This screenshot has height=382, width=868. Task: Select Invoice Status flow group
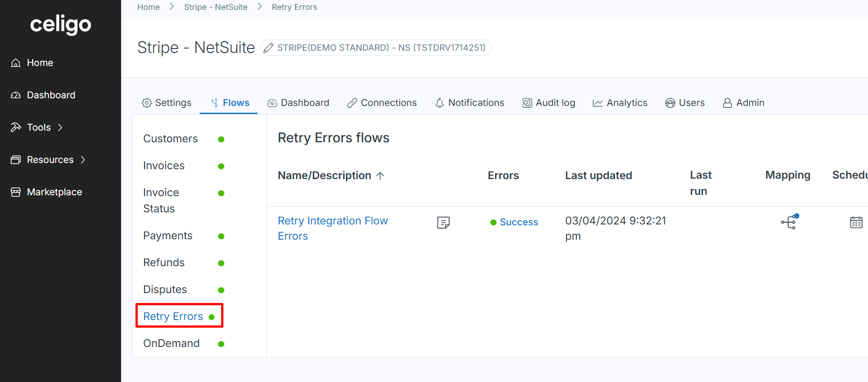161,201
